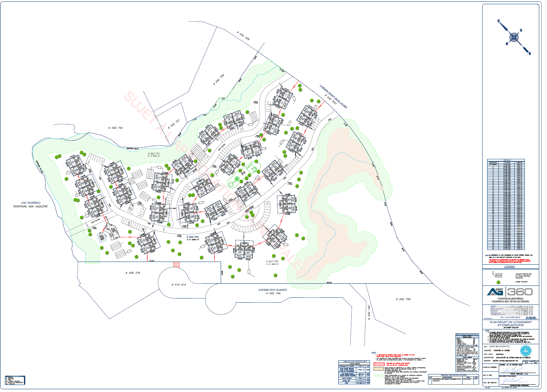This screenshot has height=392, width=547.
Task: Click lot number '6 042 741'
Action: 154,154
